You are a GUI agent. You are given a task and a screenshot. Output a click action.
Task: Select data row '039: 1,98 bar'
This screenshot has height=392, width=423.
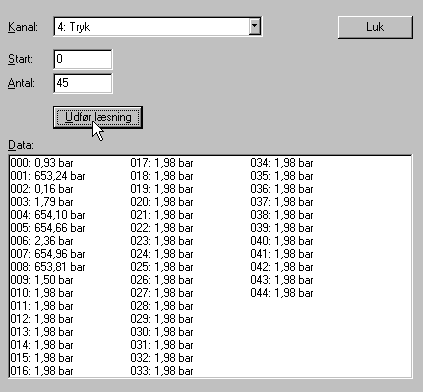(x=282, y=228)
